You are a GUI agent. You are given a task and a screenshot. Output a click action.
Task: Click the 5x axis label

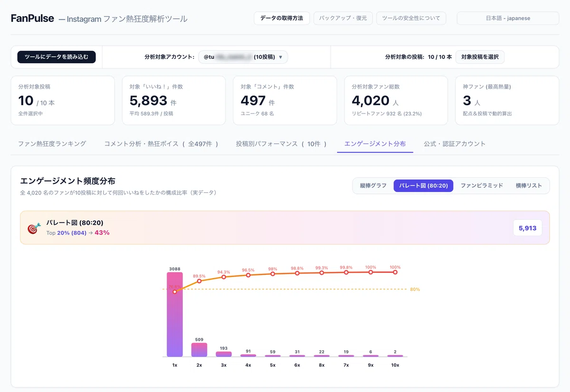tap(273, 365)
